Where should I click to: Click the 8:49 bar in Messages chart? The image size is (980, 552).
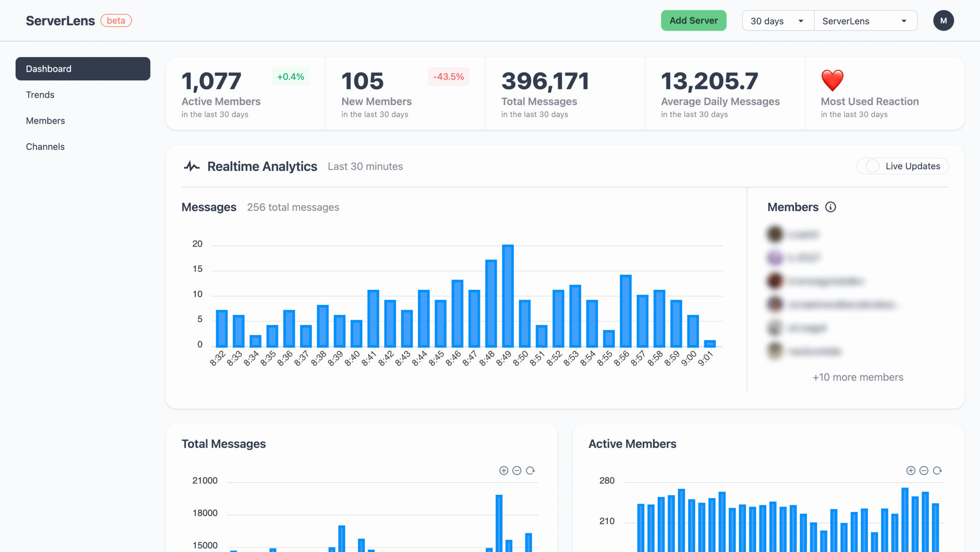[508, 296]
